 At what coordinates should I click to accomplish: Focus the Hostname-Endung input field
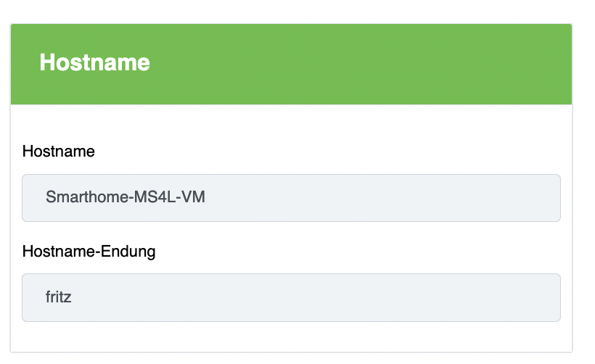291,297
